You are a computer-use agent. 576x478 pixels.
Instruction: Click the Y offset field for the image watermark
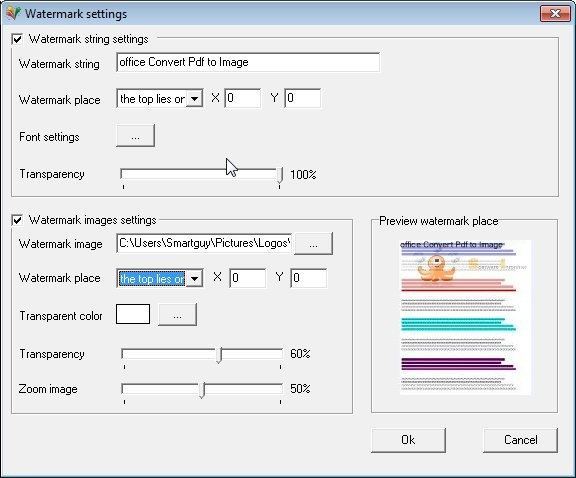pyautogui.click(x=309, y=278)
